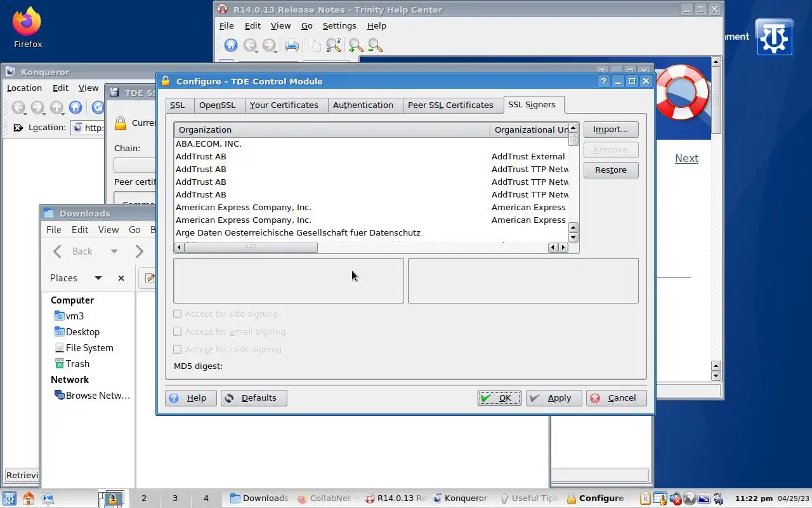Select Arge Daten Oesterreichische Gesellschaft row
812x508 pixels.
click(x=371, y=233)
